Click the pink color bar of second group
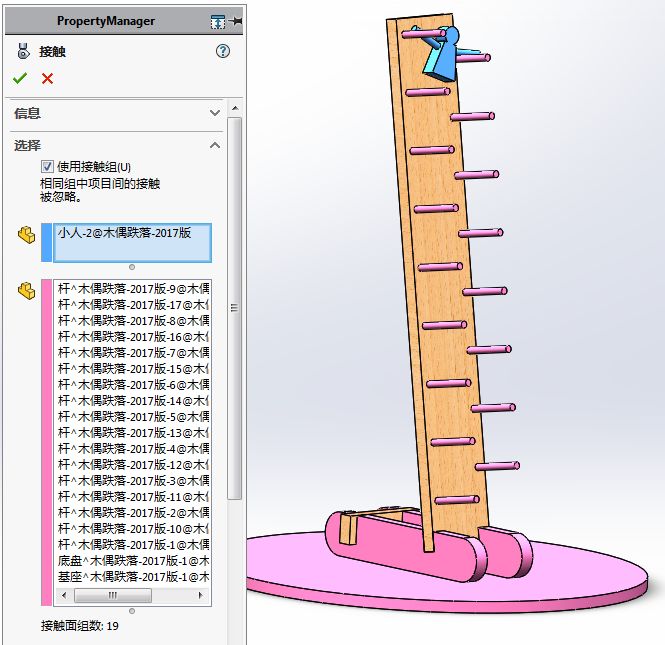Screen dimensions: 665x645 [x=47, y=442]
